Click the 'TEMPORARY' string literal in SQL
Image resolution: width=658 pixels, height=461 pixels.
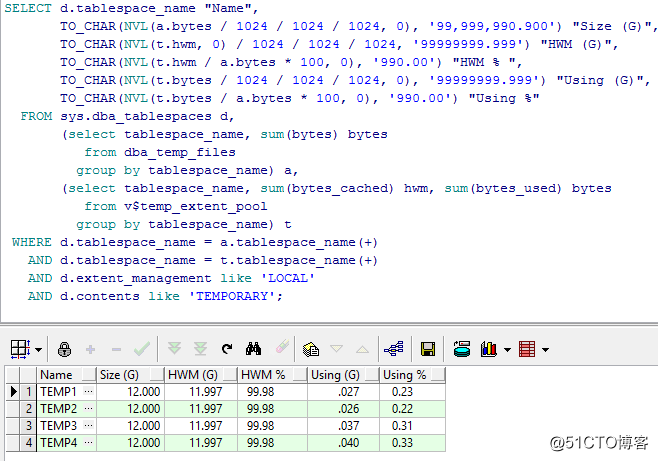pos(232,296)
